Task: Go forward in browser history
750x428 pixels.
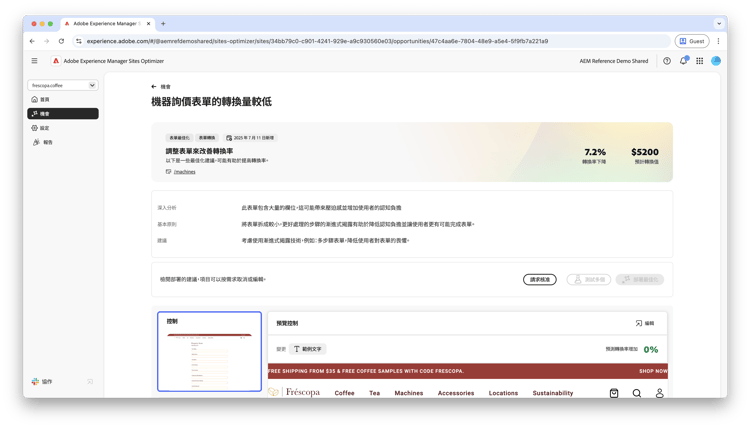Action: (x=46, y=41)
